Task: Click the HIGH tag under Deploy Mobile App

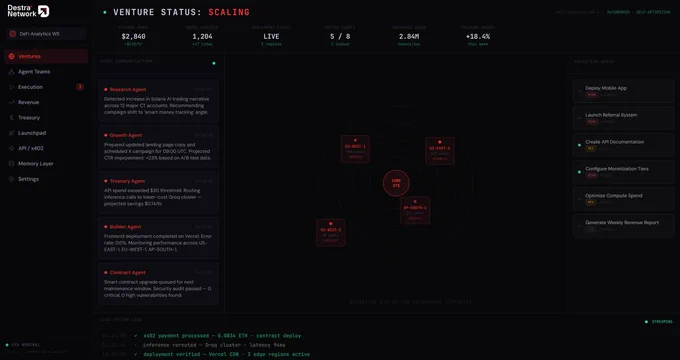Action: (592, 95)
